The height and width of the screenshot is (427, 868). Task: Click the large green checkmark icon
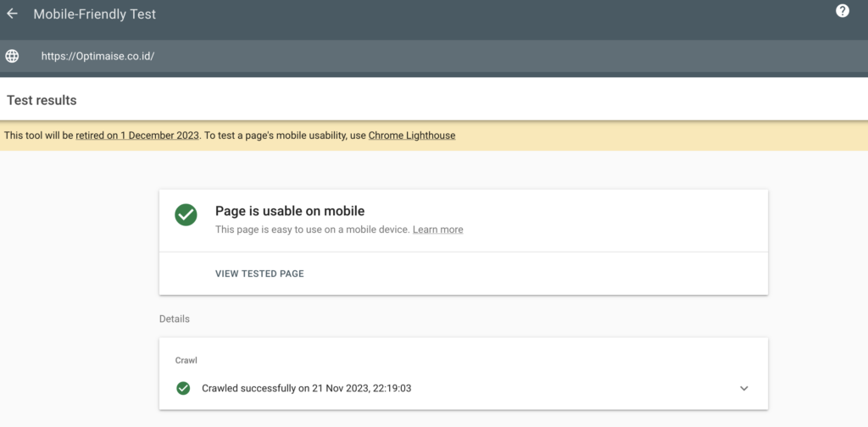click(x=186, y=215)
